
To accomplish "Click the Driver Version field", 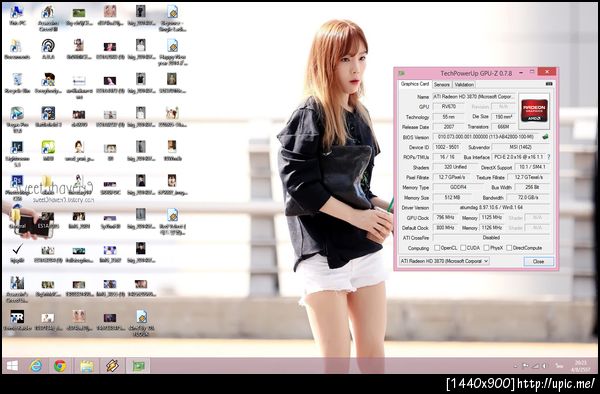I will click(x=492, y=207).
